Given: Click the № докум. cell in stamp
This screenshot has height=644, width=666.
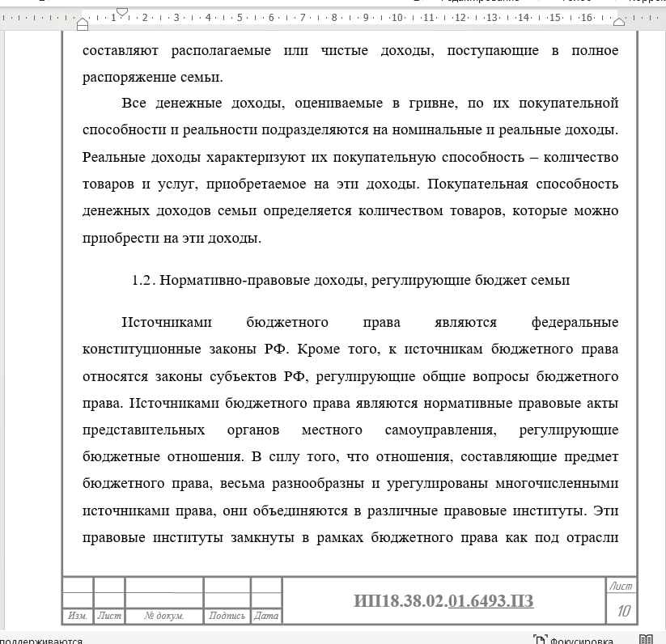Looking at the screenshot, I should 163,616.
